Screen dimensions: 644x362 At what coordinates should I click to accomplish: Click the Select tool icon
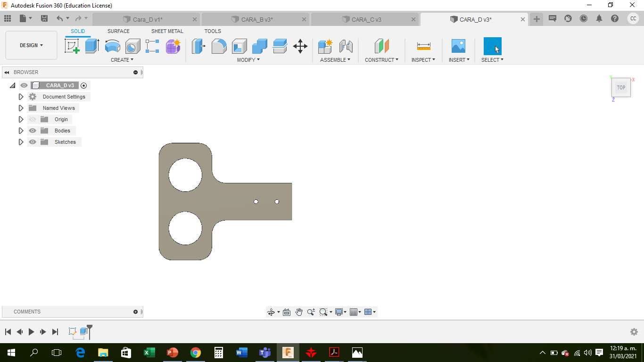coord(493,46)
